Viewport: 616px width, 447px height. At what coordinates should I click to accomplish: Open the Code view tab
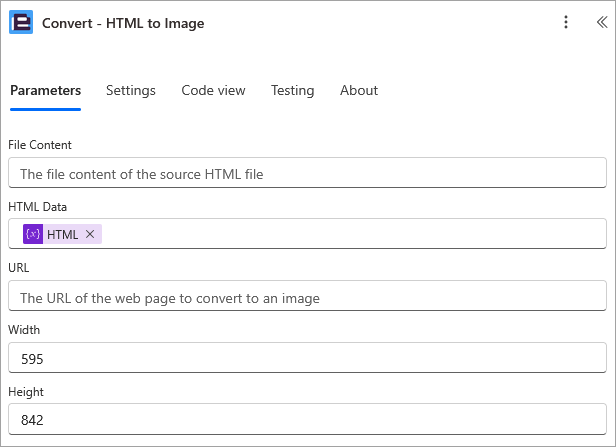(213, 90)
